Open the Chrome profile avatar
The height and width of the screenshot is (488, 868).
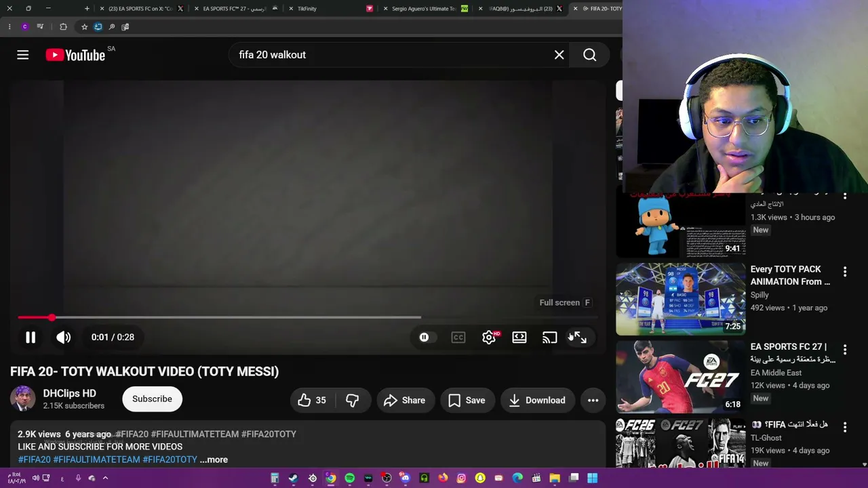(25, 26)
